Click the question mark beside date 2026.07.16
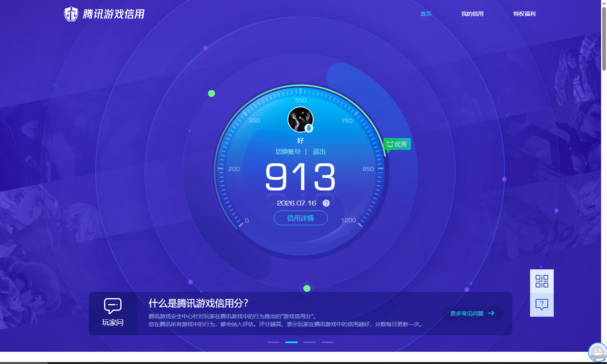The image size is (607, 364). click(326, 203)
